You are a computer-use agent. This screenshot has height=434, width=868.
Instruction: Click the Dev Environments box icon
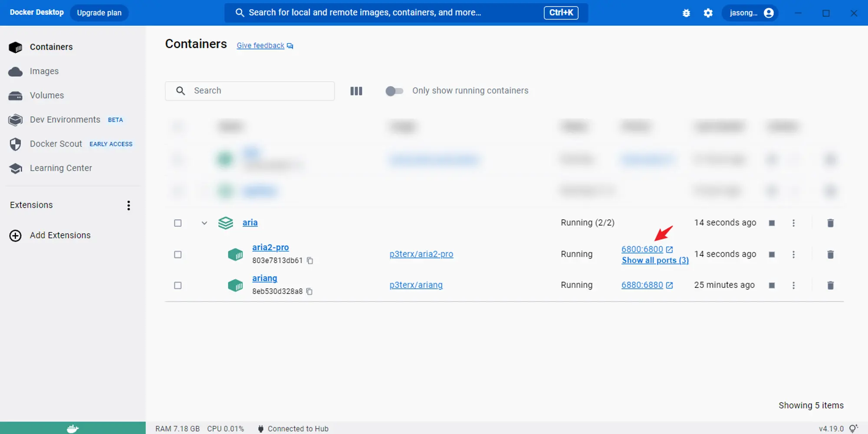[15, 120]
